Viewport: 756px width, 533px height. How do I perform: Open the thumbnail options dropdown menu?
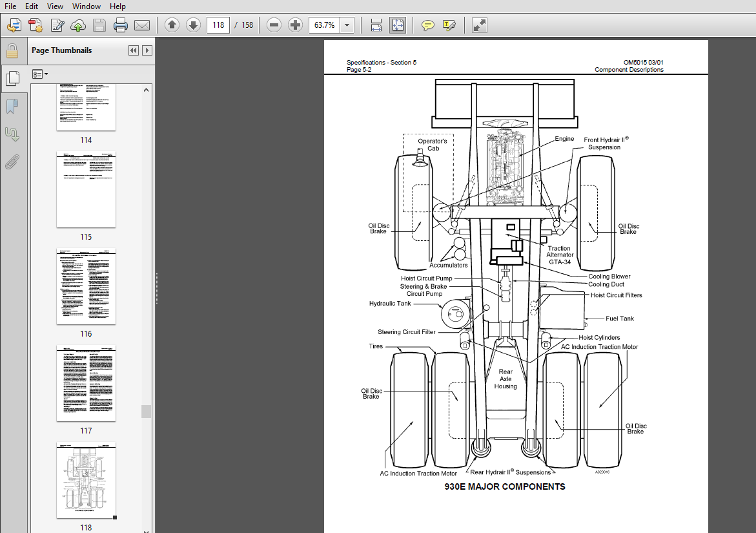pyautogui.click(x=40, y=74)
